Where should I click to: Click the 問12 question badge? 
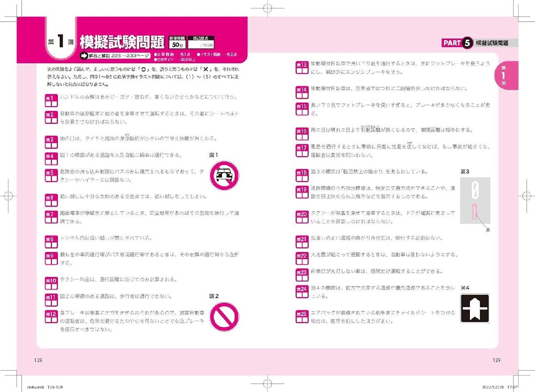tap(52, 317)
